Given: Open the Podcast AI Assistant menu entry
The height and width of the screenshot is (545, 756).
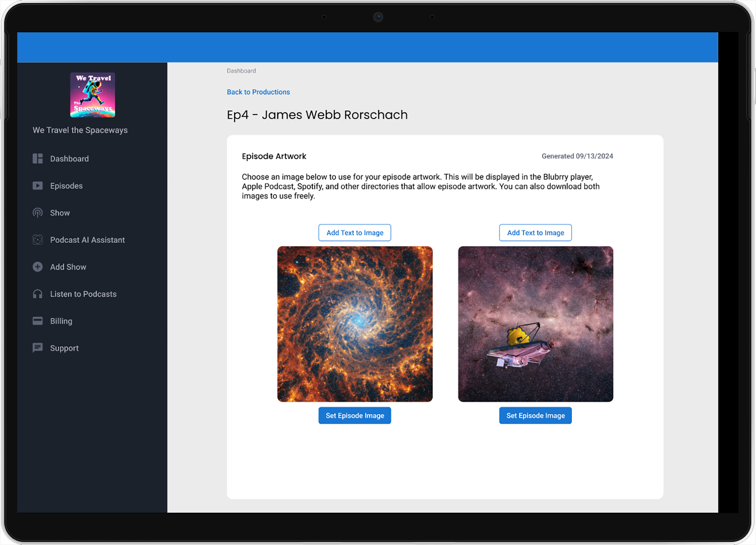Looking at the screenshot, I should (87, 240).
